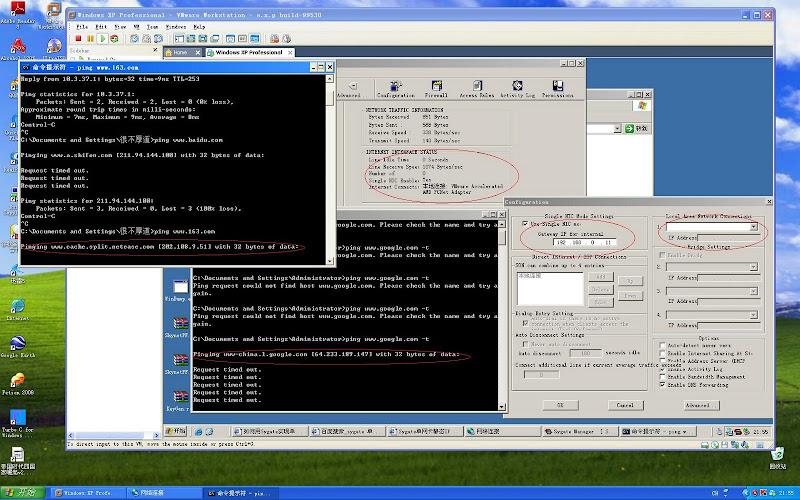Viewport: 800px width, 500px height.
Task: Toggle Enable Address Server (DHCP) checkbox
Action: pyautogui.click(x=662, y=361)
